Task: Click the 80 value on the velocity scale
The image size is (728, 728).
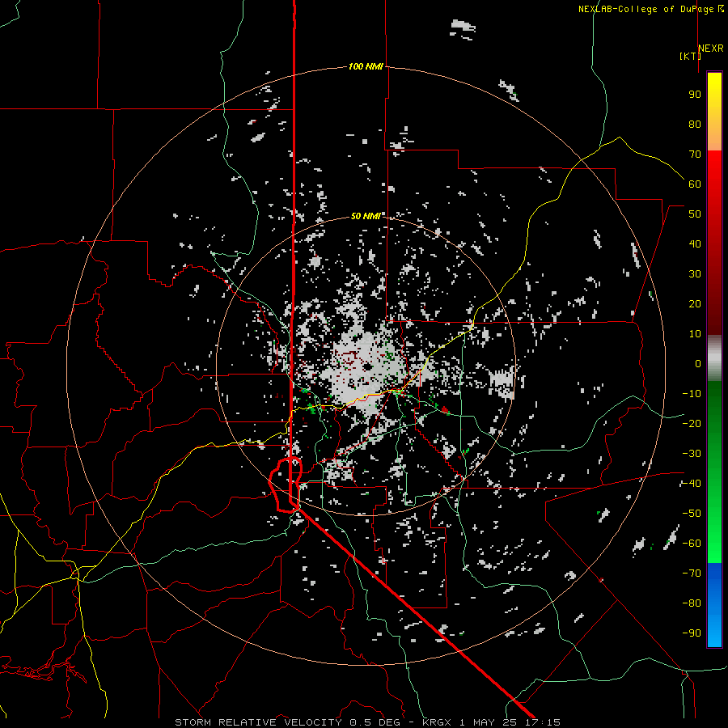Action: (695, 125)
